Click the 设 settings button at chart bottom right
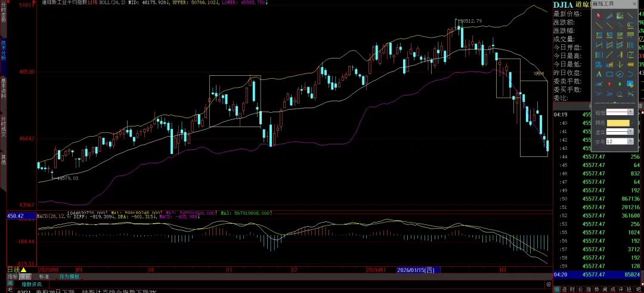Image resolution: width=644 pixels, height=293 pixels. [549, 285]
